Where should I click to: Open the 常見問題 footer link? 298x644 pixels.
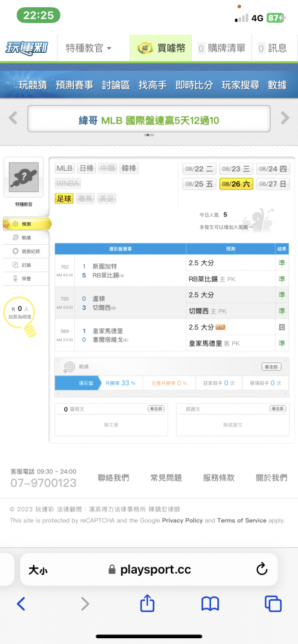click(x=166, y=478)
